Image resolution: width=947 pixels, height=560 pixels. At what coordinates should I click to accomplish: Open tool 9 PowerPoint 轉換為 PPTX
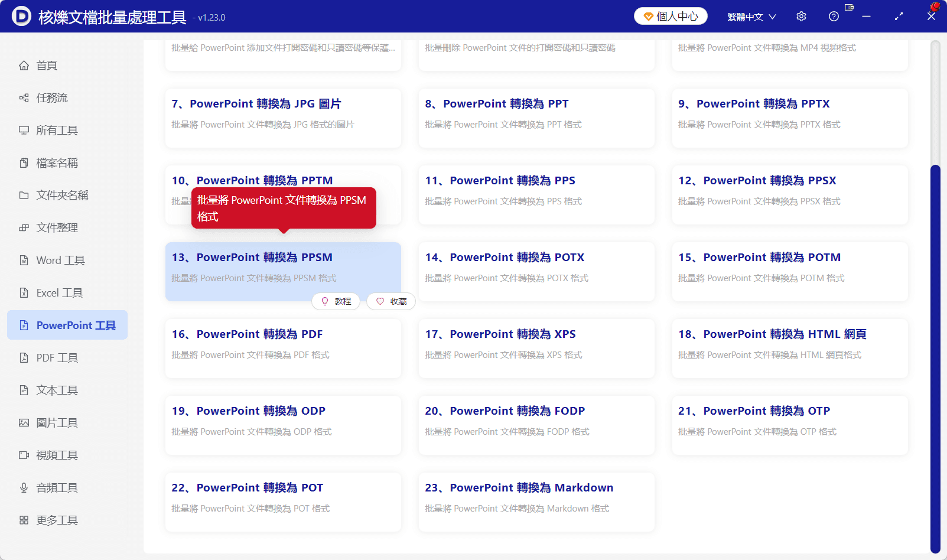tap(790, 118)
